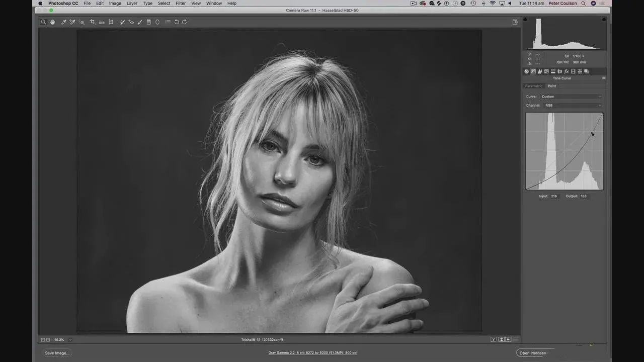
Task: Toggle the highlight clipping warning
Action: (x=603, y=20)
